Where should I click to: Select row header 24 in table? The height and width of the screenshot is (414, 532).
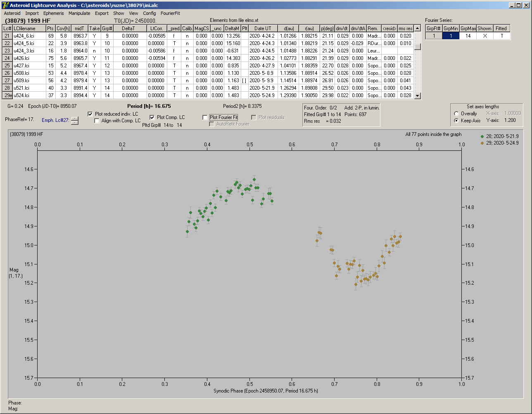tap(7, 58)
